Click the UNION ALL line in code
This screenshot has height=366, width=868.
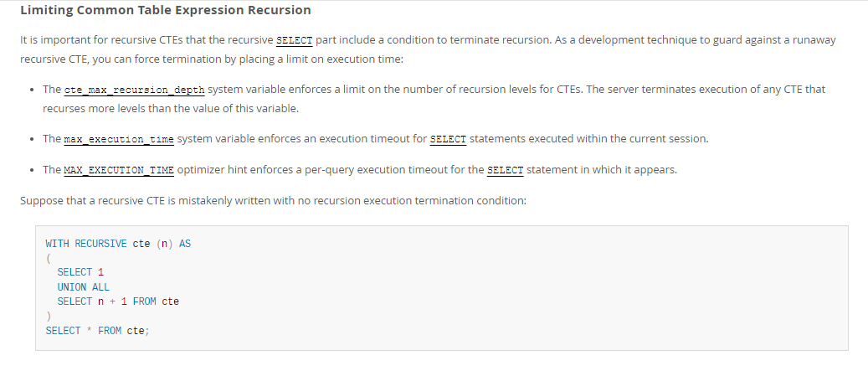coord(83,287)
